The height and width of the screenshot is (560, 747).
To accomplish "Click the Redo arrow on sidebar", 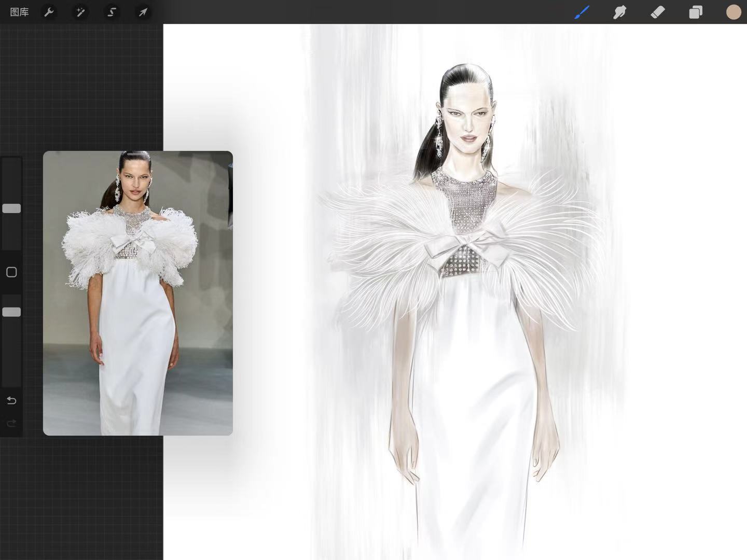I will (x=11, y=424).
